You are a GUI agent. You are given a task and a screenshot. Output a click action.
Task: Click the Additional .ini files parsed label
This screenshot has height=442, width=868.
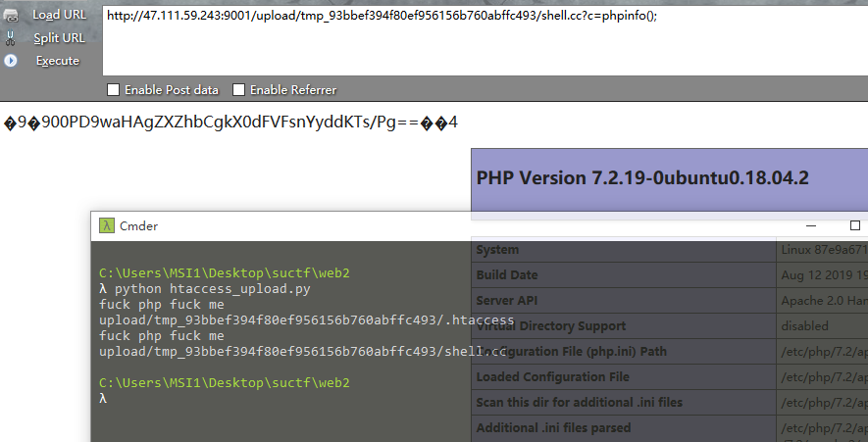pyautogui.click(x=553, y=427)
